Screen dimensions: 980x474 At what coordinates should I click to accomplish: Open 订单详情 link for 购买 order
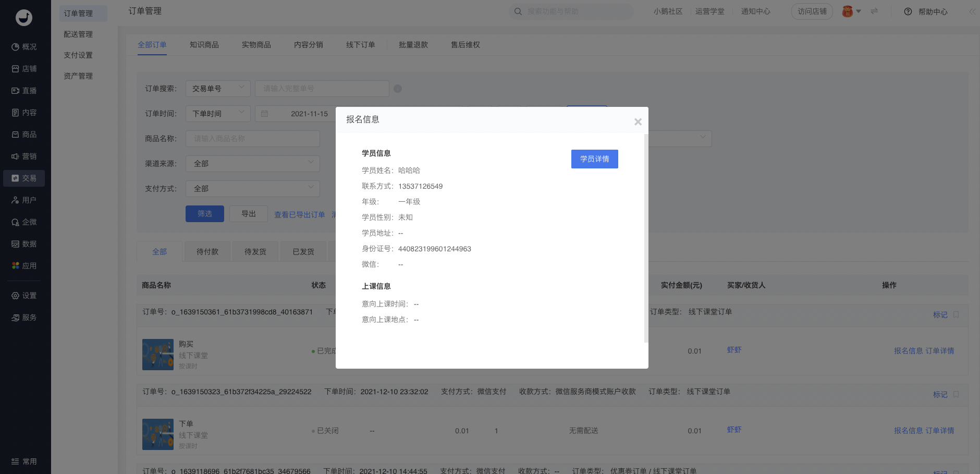[940, 351]
